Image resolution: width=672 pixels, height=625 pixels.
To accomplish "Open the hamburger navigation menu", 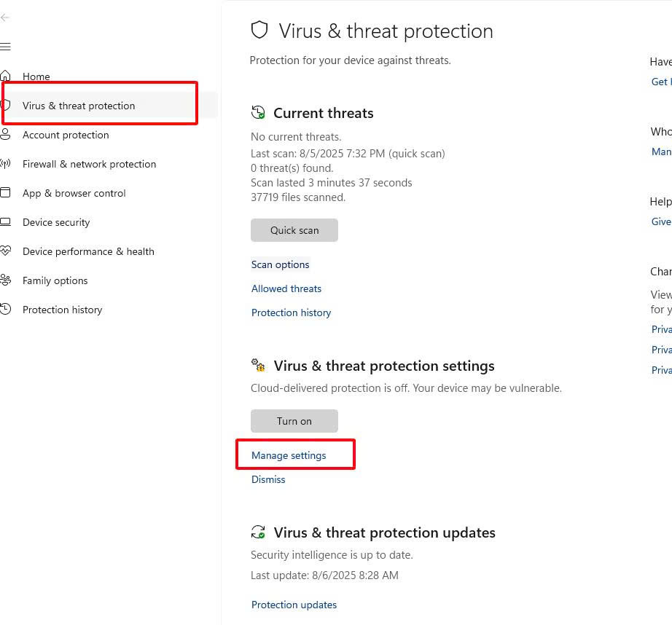I will click(x=5, y=47).
